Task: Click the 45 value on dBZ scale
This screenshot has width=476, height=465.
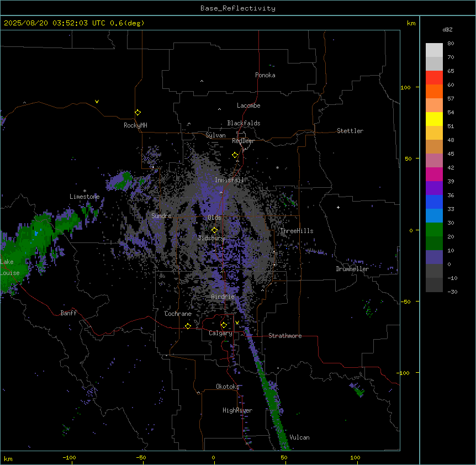Action: pyautogui.click(x=451, y=154)
